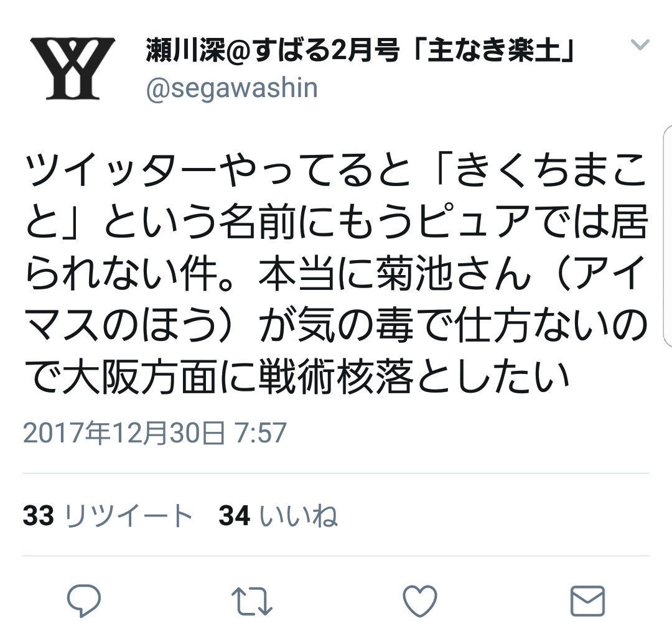Screen dimensions: 672x644
Task: Retweet using the arrows icon
Action: coord(251,601)
